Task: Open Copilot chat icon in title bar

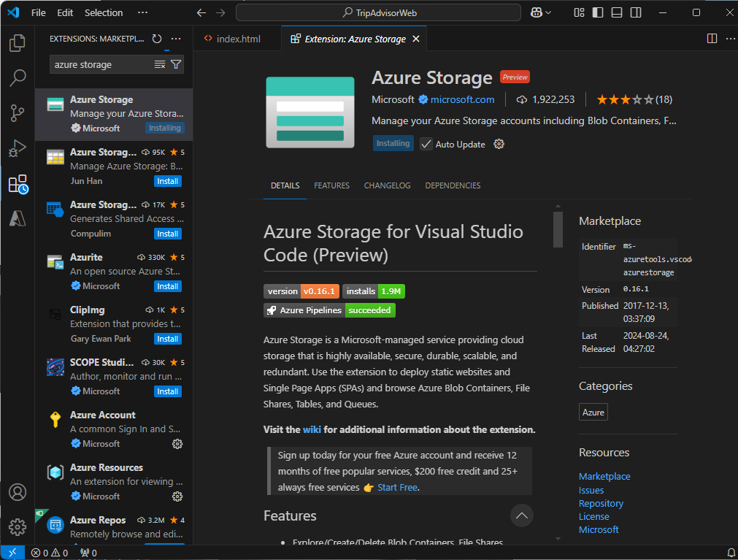Action: pyautogui.click(x=537, y=12)
